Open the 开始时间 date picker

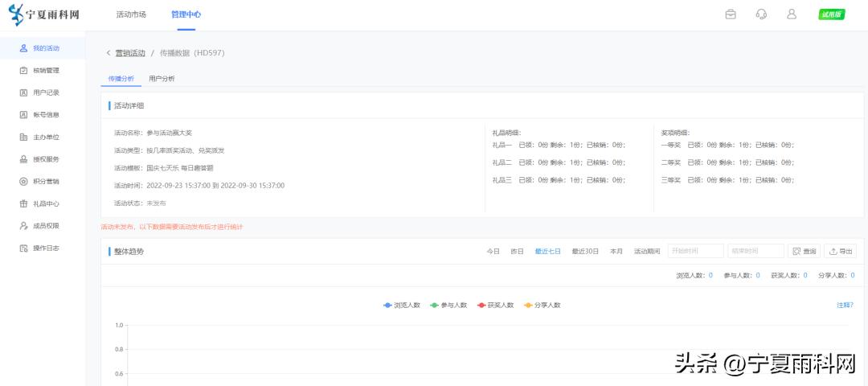click(695, 251)
